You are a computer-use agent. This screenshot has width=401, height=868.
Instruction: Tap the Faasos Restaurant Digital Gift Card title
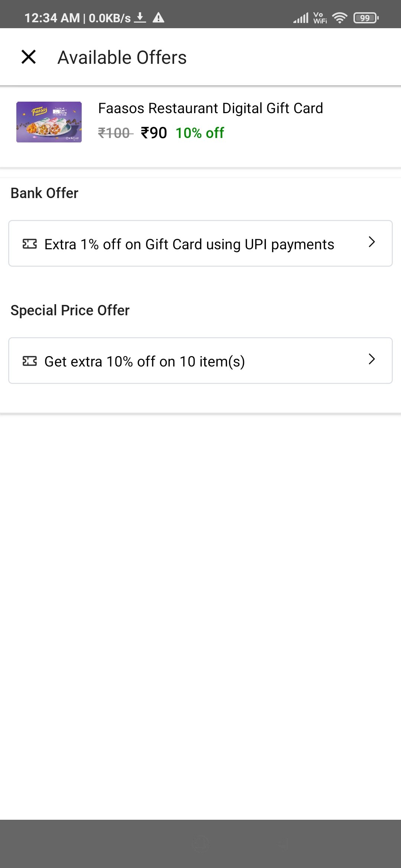211,108
